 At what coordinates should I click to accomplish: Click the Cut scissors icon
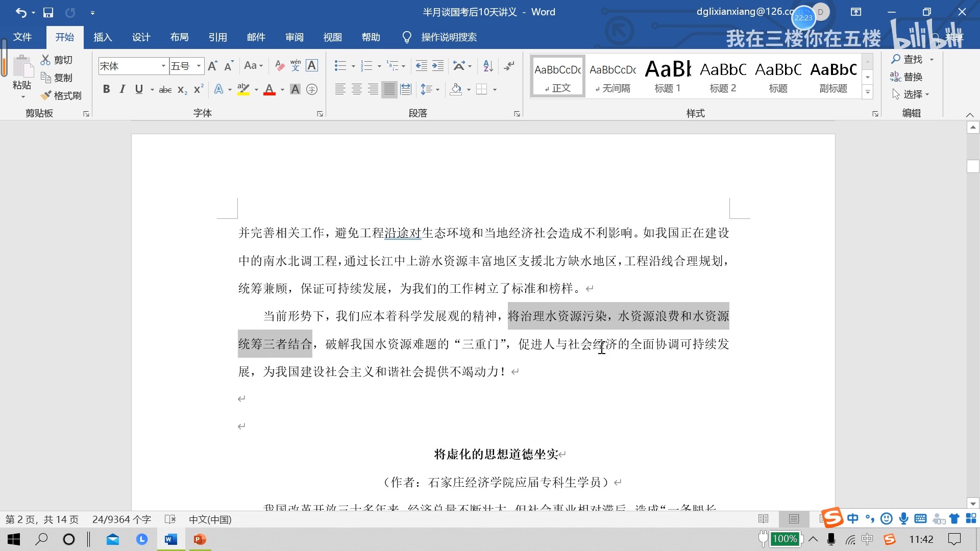click(x=46, y=60)
